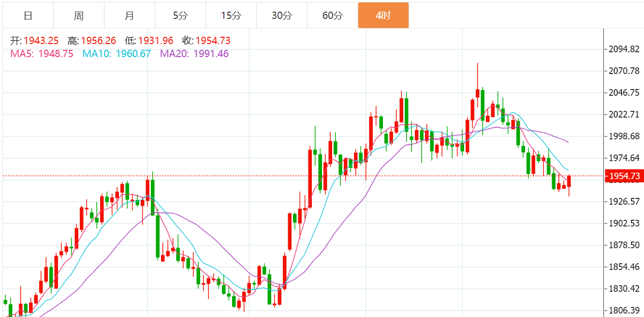
Task: Switch to the 日 daily timeframe tab
Action: [28, 15]
